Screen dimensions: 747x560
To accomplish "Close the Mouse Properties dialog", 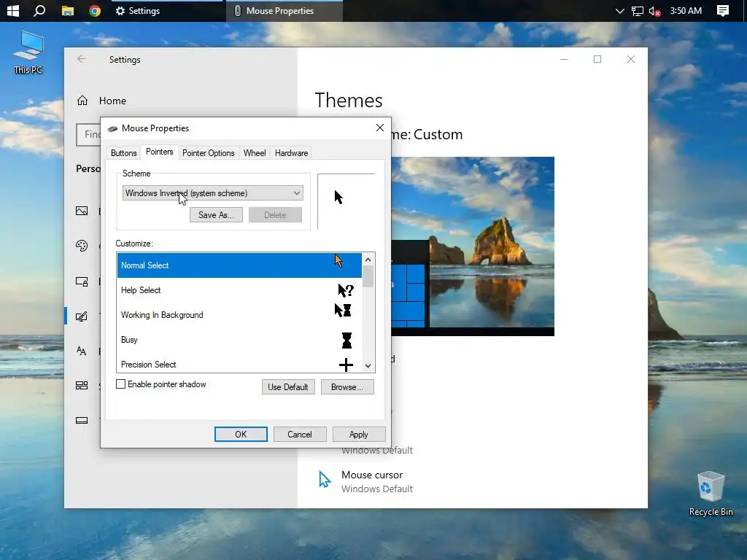I will (379, 128).
